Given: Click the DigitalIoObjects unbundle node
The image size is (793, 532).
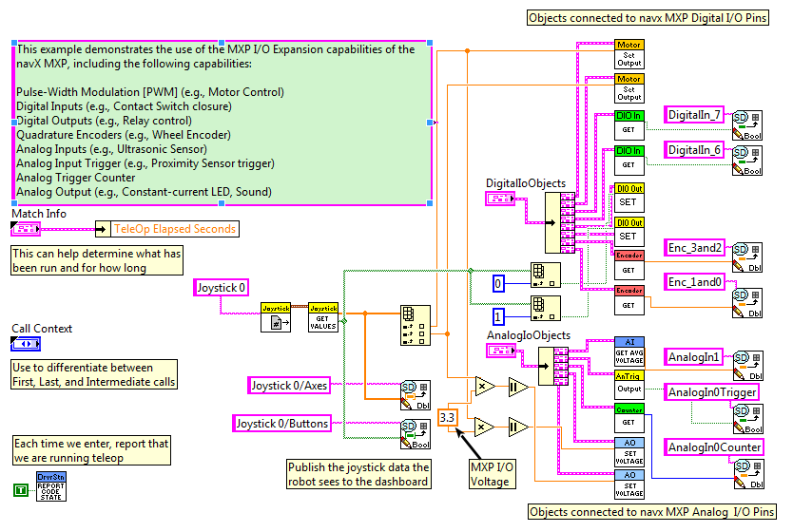Looking at the screenshot, I should click(x=560, y=222).
